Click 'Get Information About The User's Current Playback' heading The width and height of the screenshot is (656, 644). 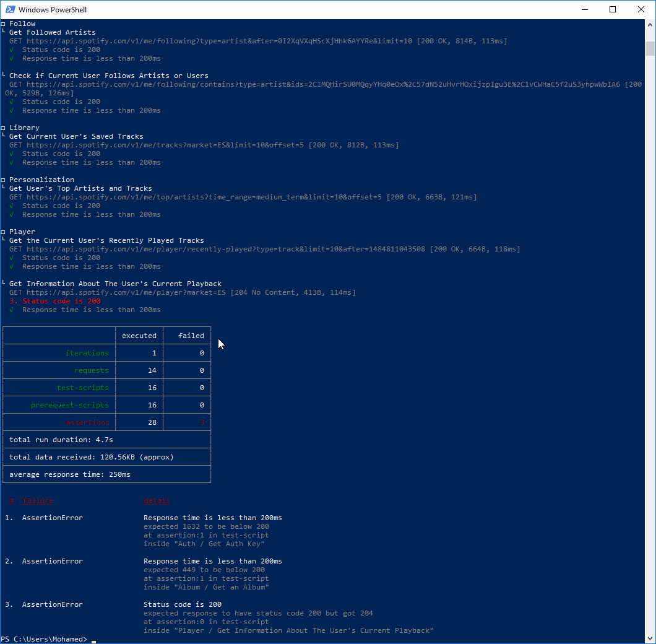coord(116,284)
